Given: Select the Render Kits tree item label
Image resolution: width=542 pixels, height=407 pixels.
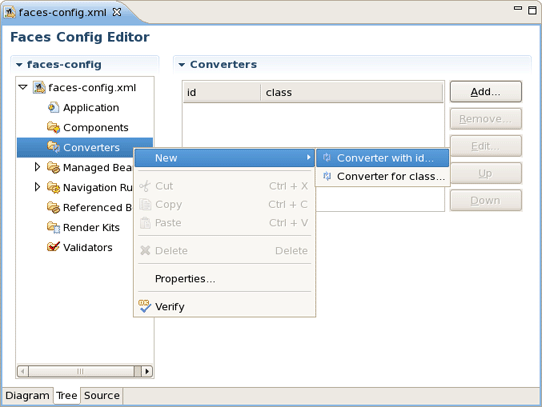Looking at the screenshot, I should point(91,228).
